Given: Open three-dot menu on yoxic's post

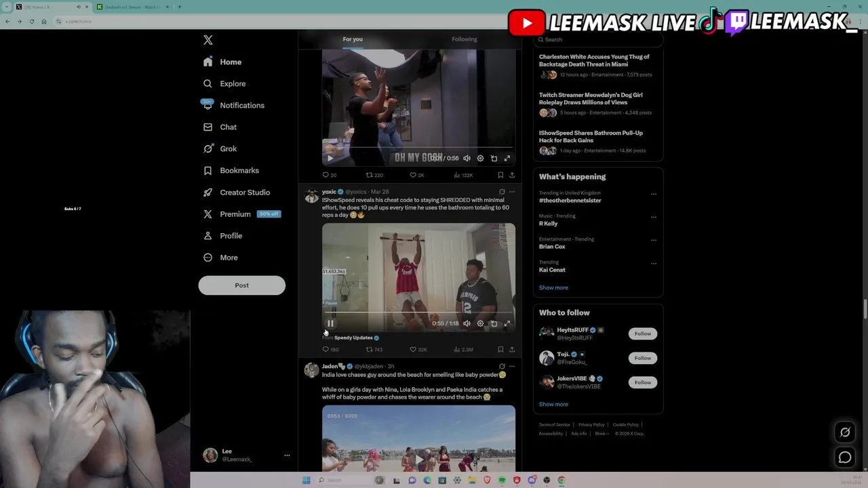Looking at the screenshot, I should 512,192.
